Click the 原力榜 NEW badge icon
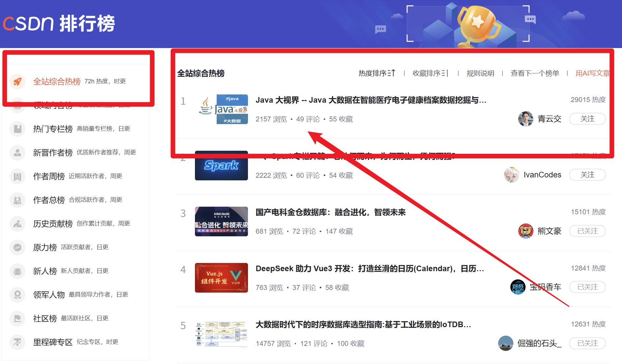Image resolution: width=622 pixels, height=364 pixels. pyautogui.click(x=17, y=247)
